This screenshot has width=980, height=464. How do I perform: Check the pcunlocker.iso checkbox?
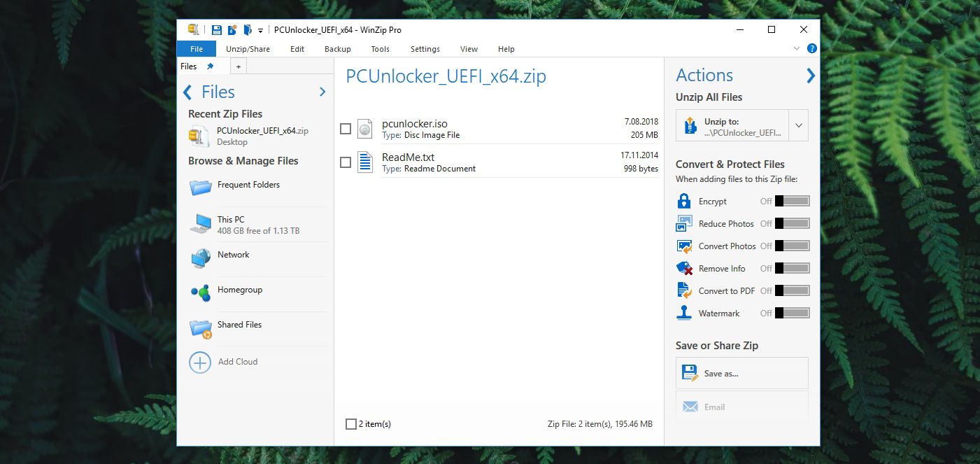tap(346, 129)
